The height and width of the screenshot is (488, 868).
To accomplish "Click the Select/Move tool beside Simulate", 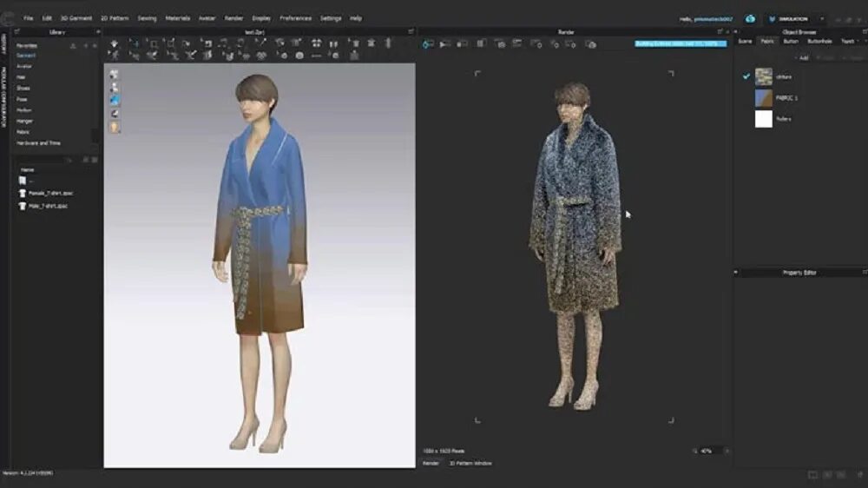I will (x=135, y=43).
